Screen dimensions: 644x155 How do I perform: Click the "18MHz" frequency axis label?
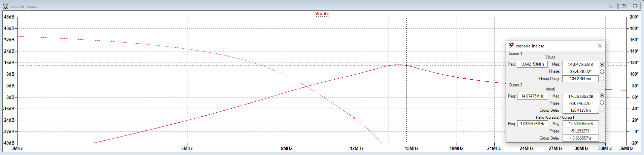click(x=456, y=148)
